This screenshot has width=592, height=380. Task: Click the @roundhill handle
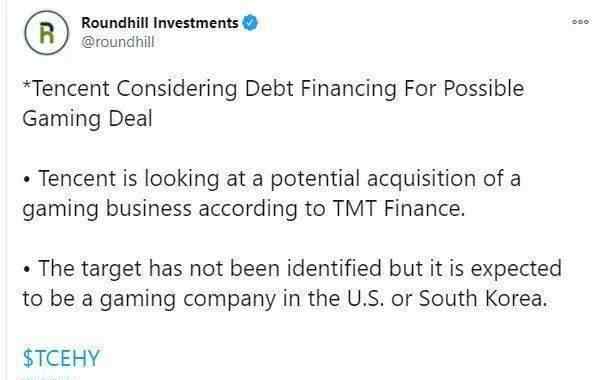pos(118,42)
